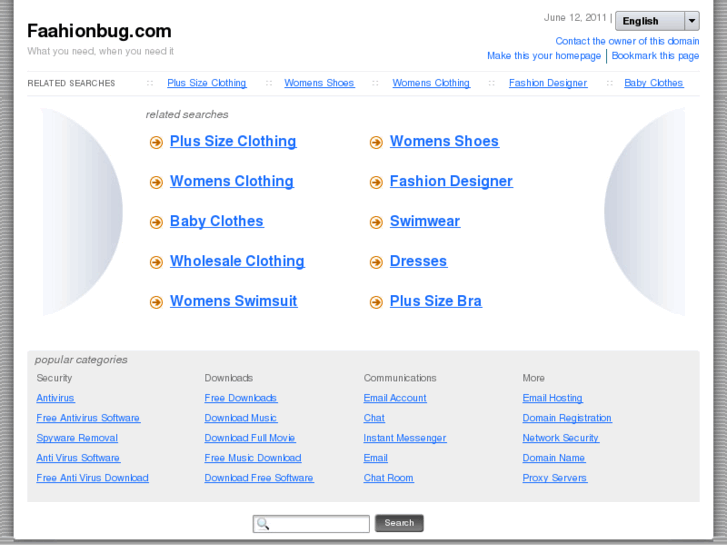Open Proxy Servers link
Image resolution: width=727 pixels, height=545 pixels.
pyautogui.click(x=555, y=478)
